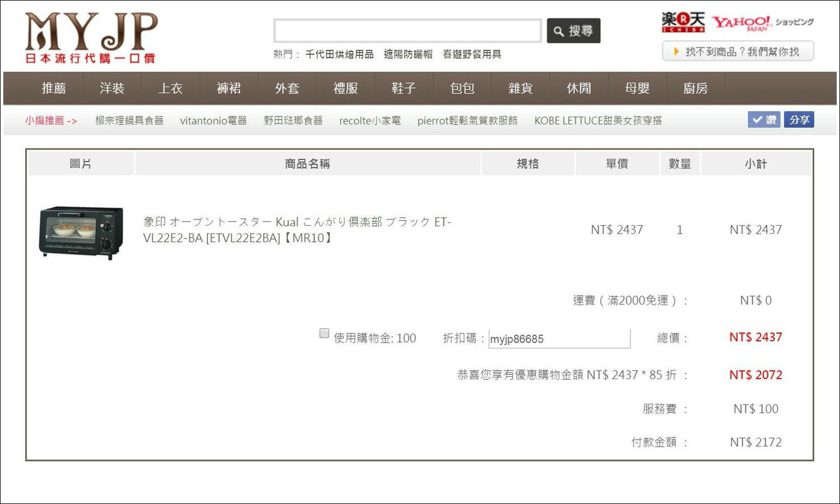Open the 母嬰 menu
The height and width of the screenshot is (504, 840).
[637, 88]
